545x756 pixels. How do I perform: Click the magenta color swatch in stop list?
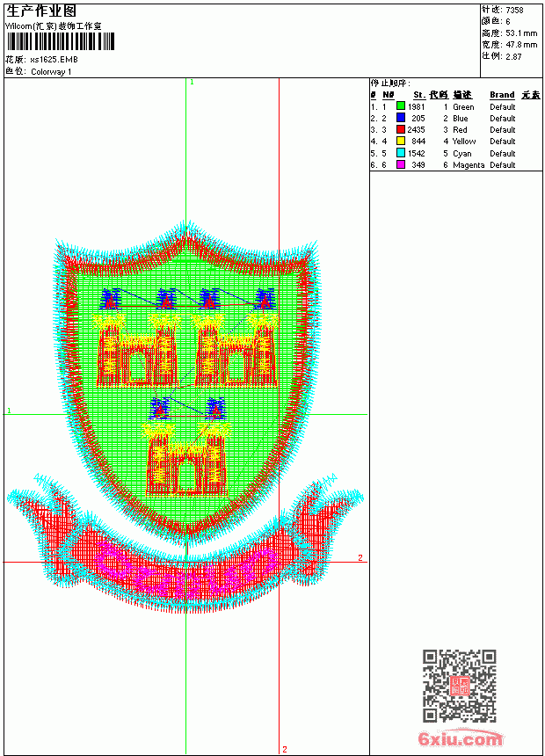click(x=400, y=164)
